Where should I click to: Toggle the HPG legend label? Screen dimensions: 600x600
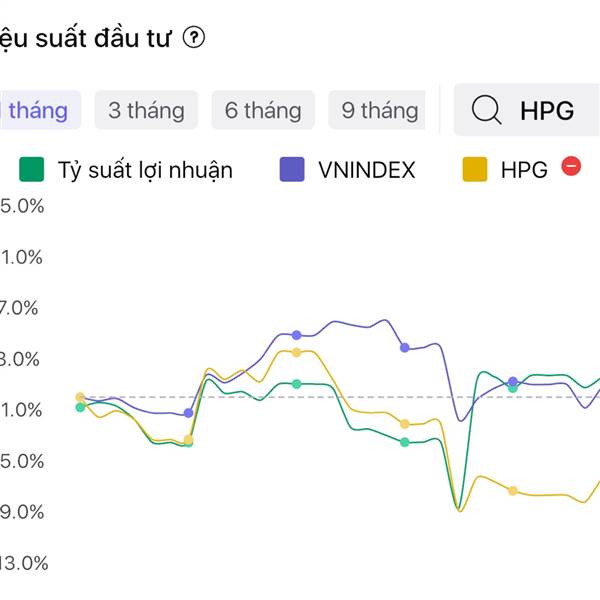pyautogui.click(x=524, y=170)
